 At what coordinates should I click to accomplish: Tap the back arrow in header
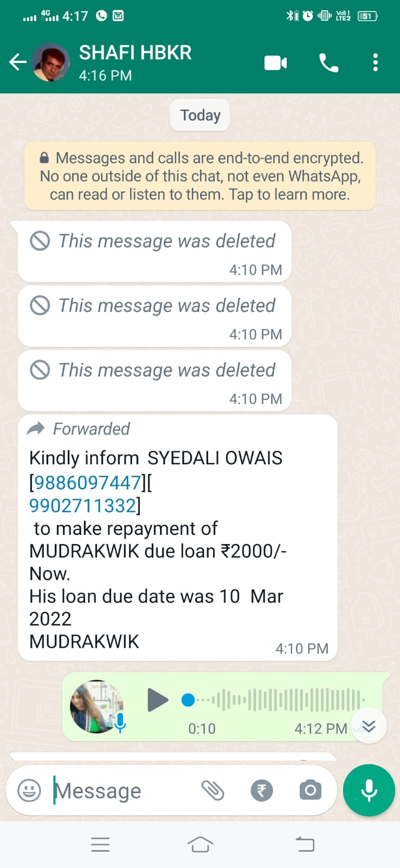(x=18, y=62)
